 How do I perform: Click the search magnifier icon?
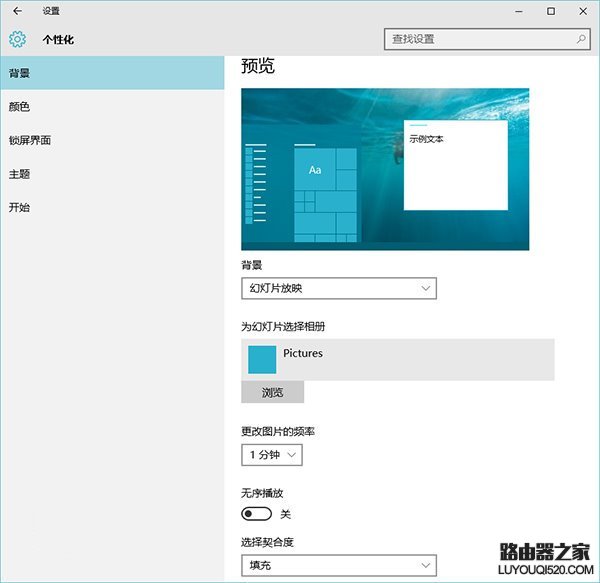click(x=581, y=39)
